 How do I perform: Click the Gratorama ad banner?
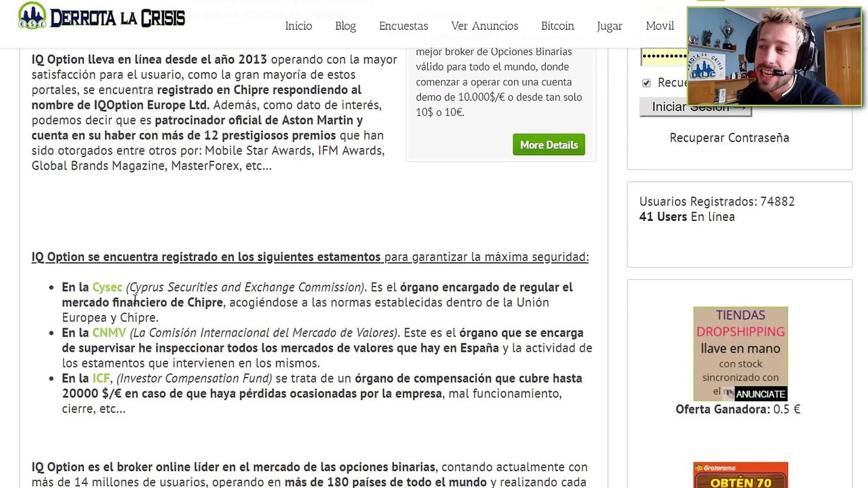coord(741,475)
